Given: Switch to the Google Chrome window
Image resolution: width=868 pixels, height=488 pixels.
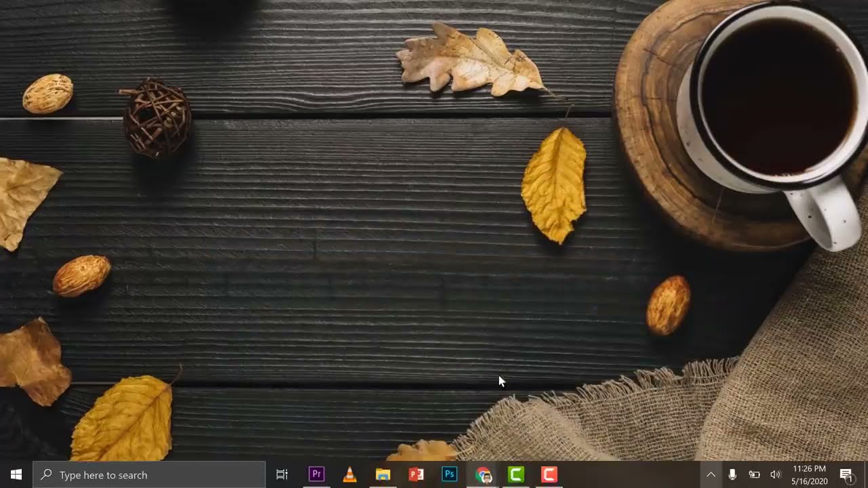Looking at the screenshot, I should (x=483, y=474).
